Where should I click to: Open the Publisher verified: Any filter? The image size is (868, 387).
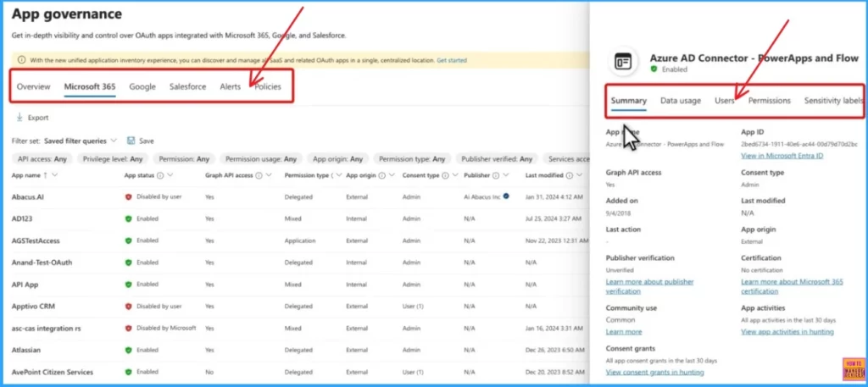click(496, 158)
